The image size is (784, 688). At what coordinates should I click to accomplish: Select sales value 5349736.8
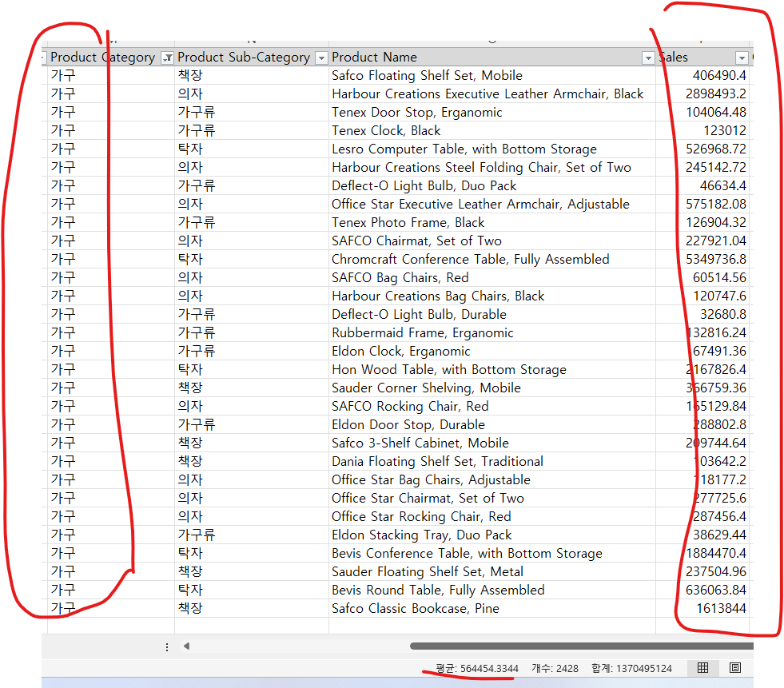702,260
